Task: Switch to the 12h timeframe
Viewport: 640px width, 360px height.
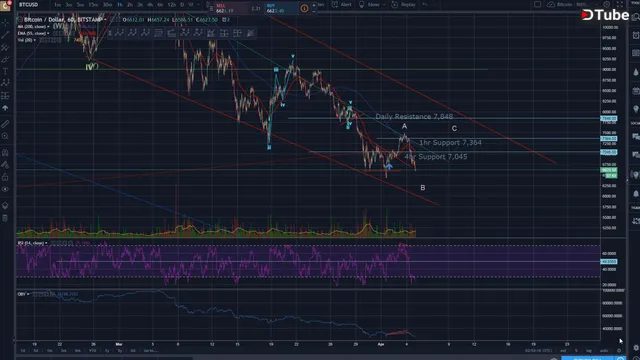Action: point(172,4)
